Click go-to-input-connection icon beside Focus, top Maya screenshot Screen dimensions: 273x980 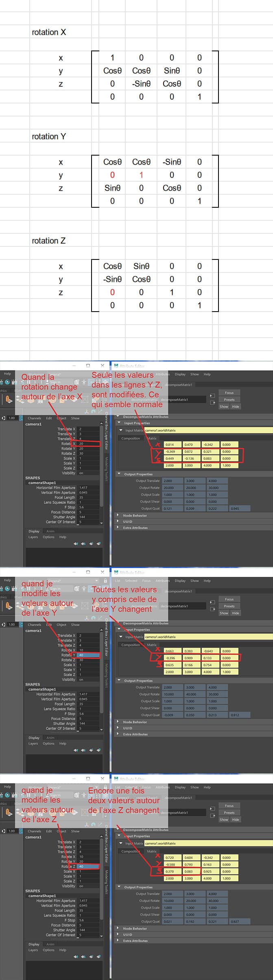click(x=212, y=396)
